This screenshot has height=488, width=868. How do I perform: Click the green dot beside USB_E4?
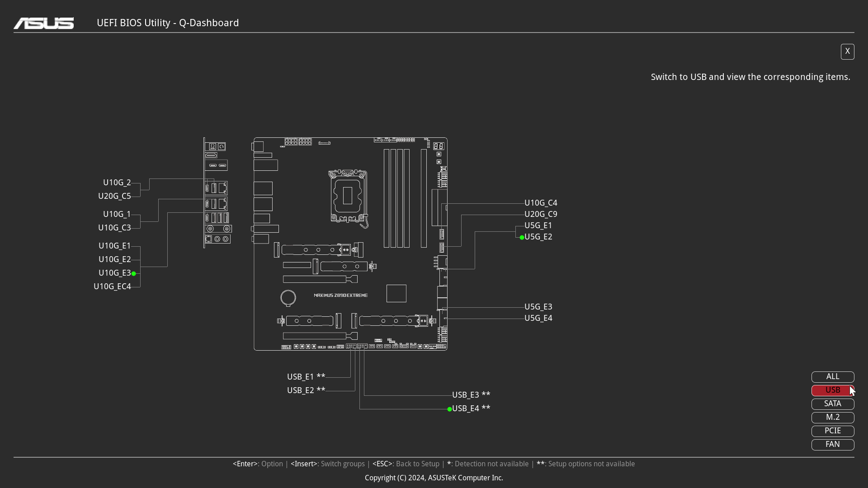(449, 409)
